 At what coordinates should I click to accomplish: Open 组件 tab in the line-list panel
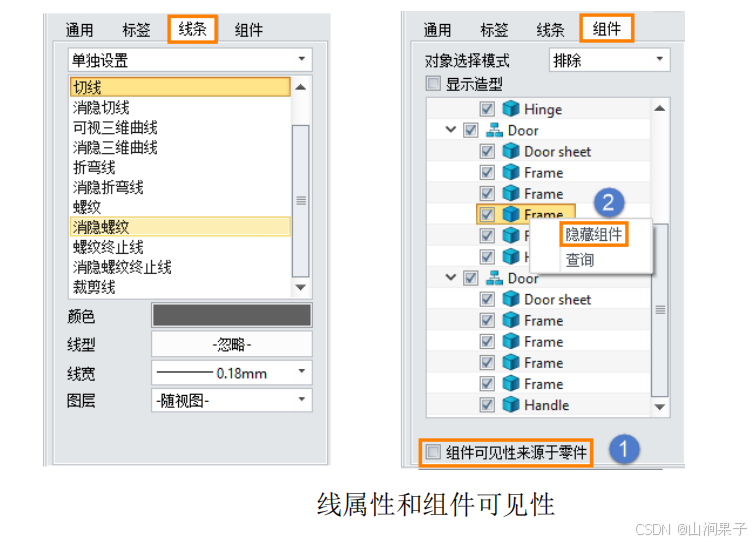coord(249,30)
